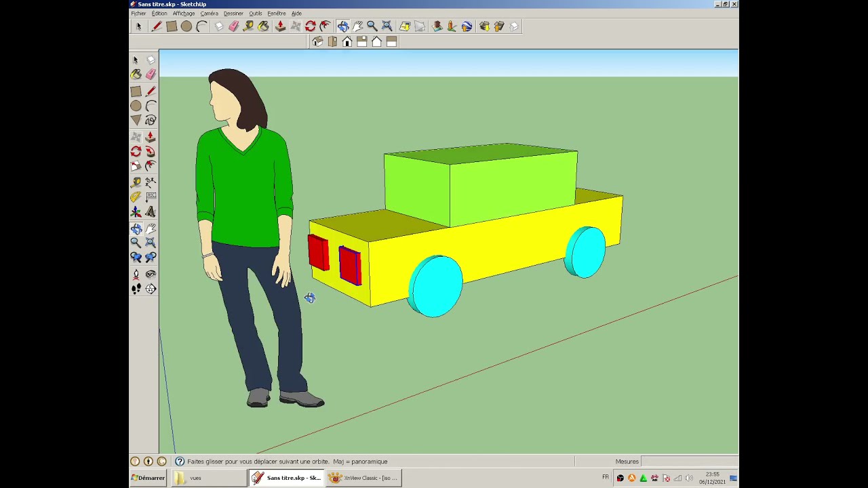Switch to Right view
The image size is (868, 488).
[x=362, y=42]
